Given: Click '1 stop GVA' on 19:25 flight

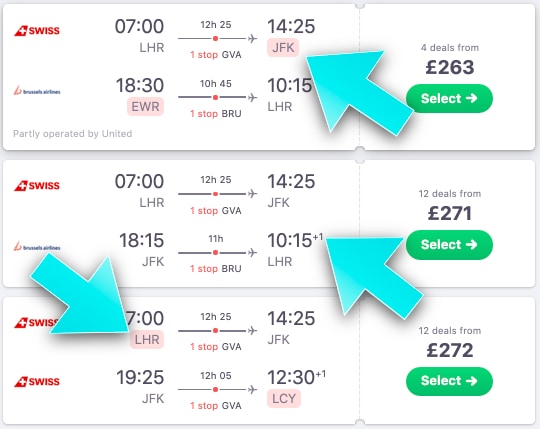Looking at the screenshot, I should click(x=216, y=406).
